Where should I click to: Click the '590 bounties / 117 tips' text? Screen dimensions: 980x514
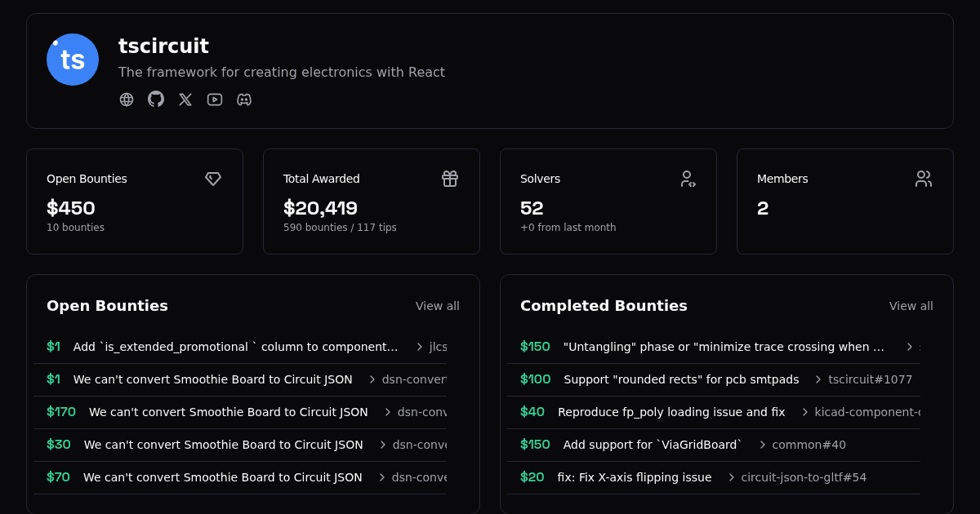(340, 228)
